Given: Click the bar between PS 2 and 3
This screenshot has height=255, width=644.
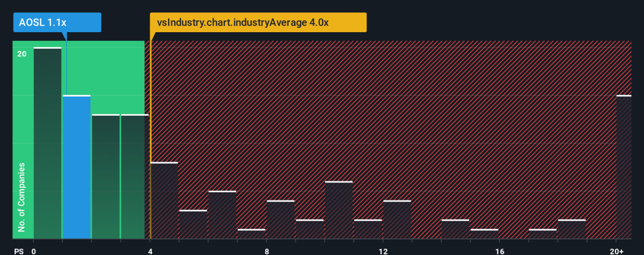Looking at the screenshot, I should (x=105, y=177).
